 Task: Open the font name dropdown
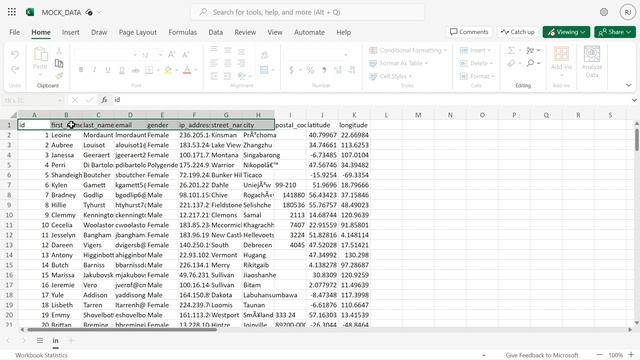(x=134, y=55)
